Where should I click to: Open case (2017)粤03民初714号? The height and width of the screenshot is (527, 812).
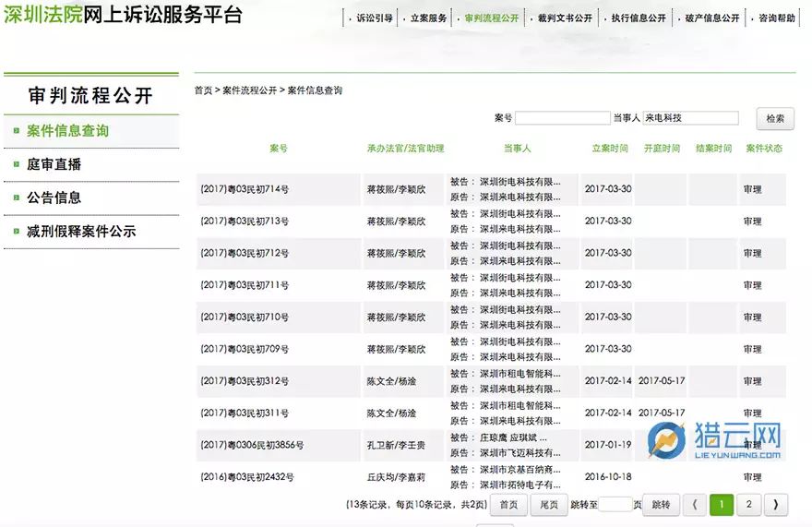pos(245,189)
